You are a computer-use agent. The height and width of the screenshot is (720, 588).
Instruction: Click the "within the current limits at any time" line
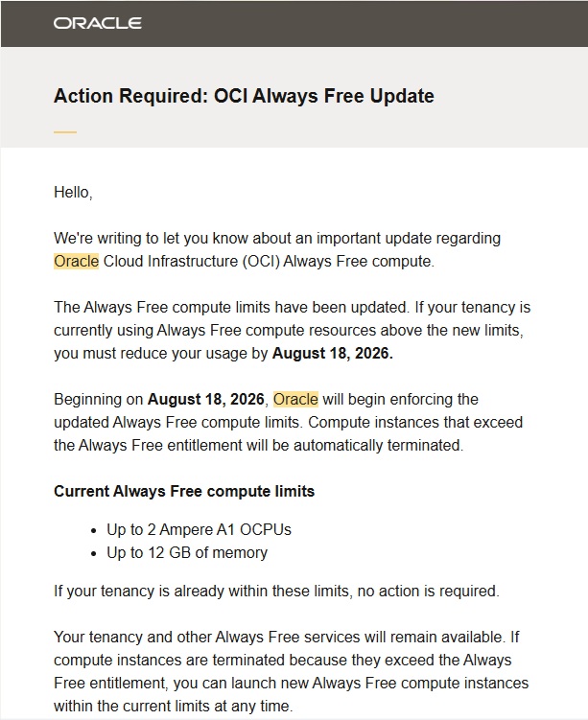tap(174, 706)
